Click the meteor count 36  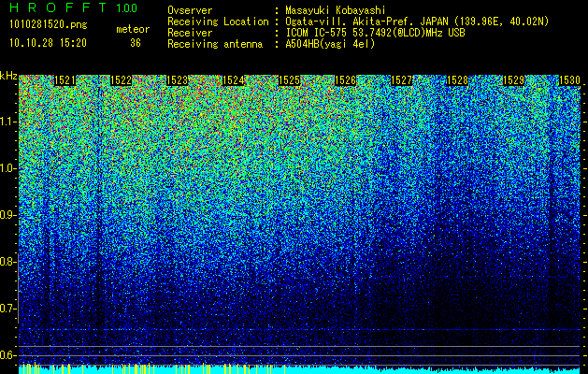click(136, 43)
